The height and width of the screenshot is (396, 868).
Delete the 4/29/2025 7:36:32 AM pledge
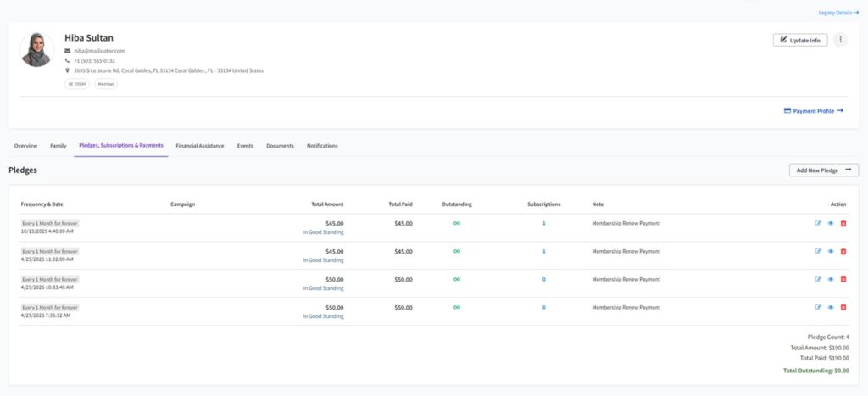tap(843, 307)
